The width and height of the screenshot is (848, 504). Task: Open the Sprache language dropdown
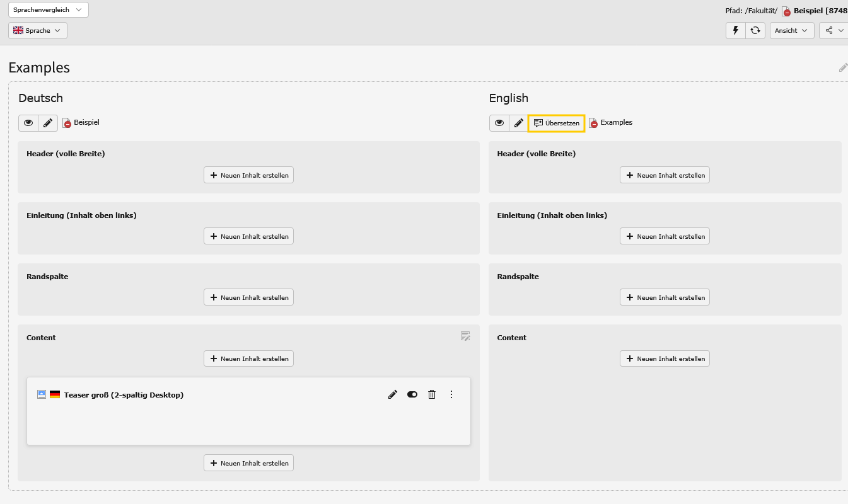pos(38,30)
